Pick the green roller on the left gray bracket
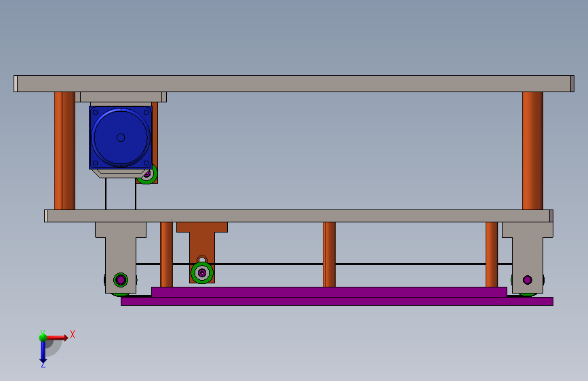588x381 pixels. (x=120, y=280)
